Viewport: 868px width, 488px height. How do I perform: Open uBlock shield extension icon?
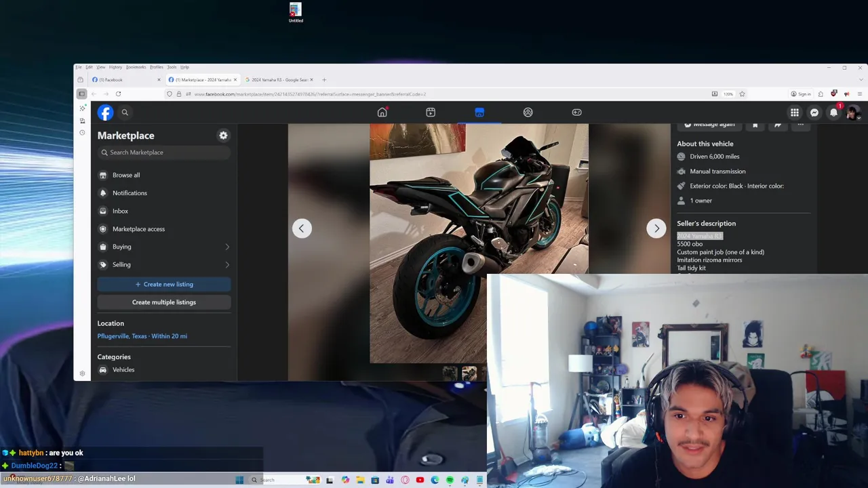[834, 94]
